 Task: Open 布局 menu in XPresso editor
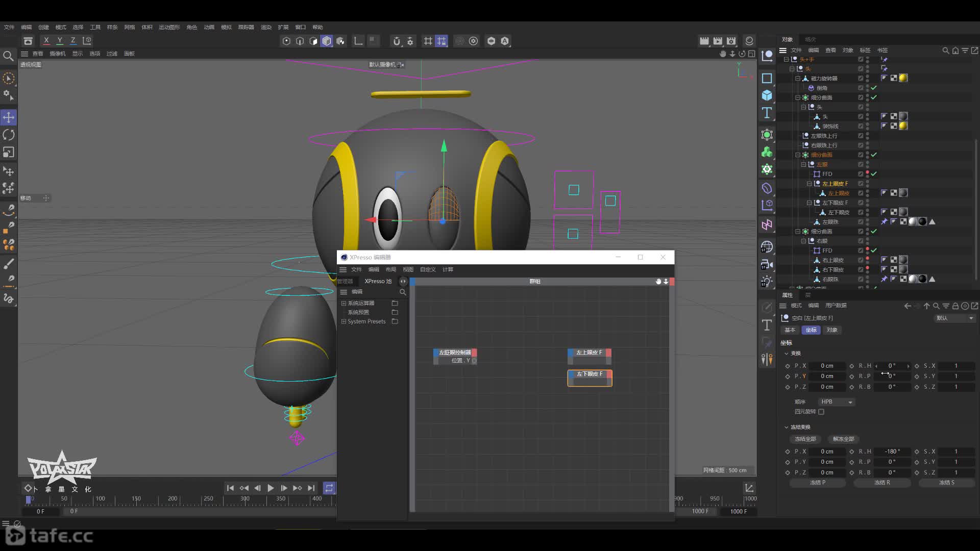[x=390, y=269]
